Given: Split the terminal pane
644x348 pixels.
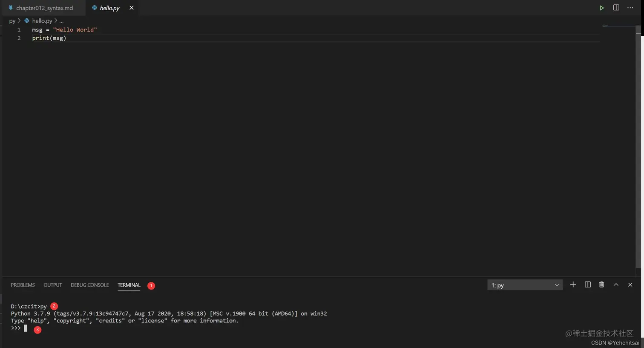Looking at the screenshot, I should 587,285.
